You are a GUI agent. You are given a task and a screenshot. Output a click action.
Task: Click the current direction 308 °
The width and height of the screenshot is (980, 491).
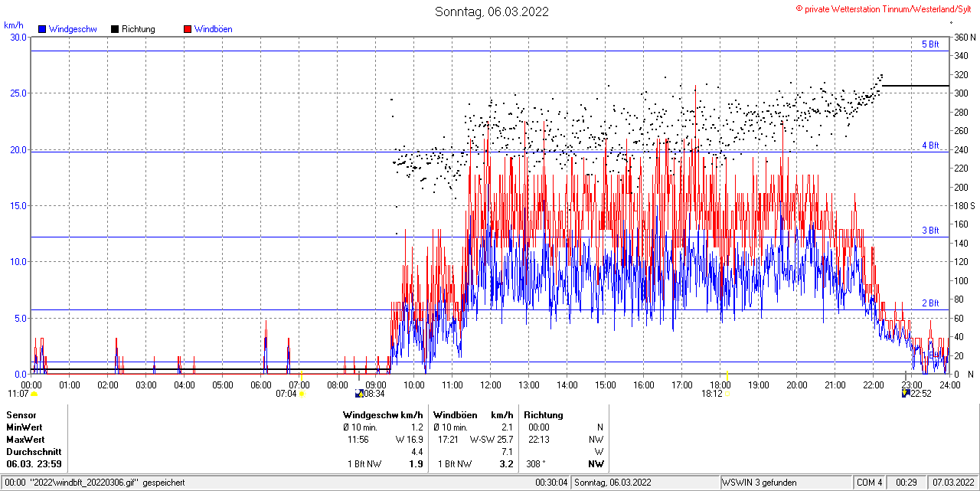[536, 464]
